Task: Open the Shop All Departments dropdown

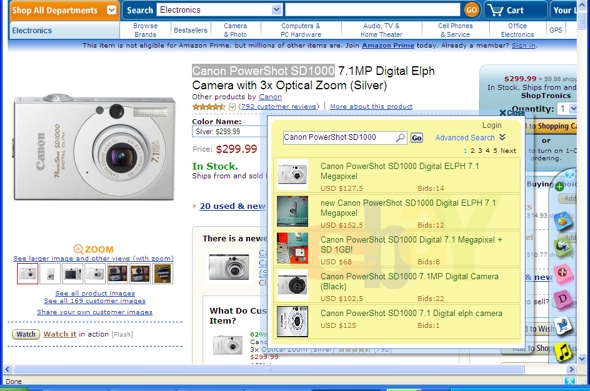Action: [111, 10]
